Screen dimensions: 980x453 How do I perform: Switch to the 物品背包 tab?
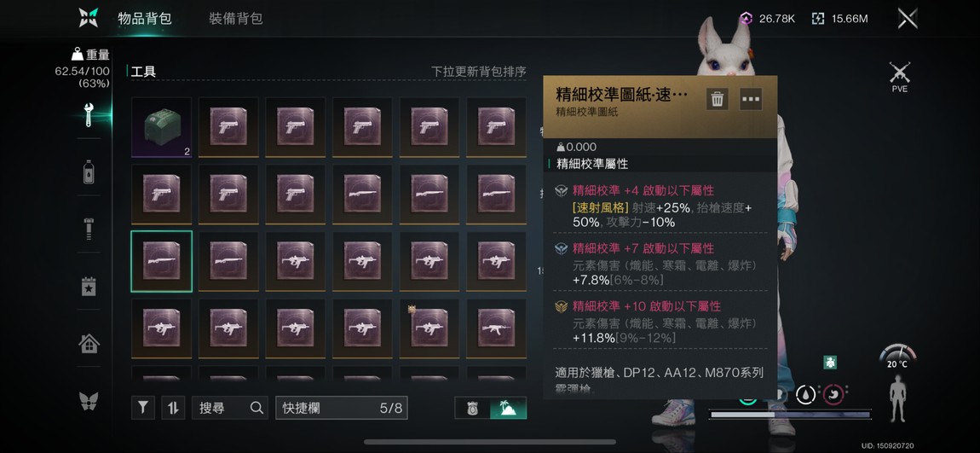[x=144, y=18]
